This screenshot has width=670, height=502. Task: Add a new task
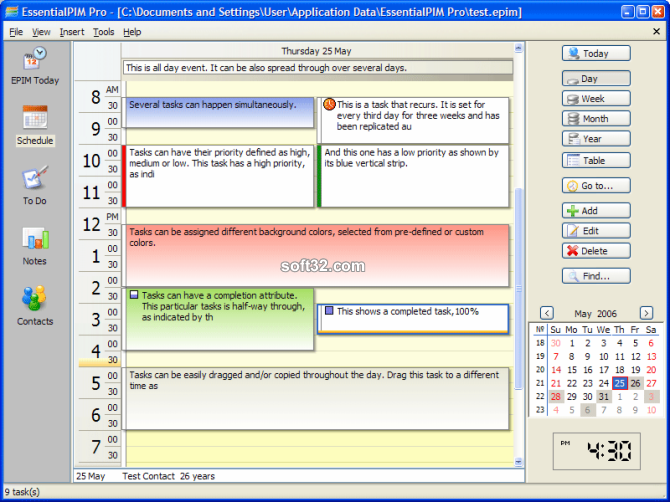click(x=596, y=211)
